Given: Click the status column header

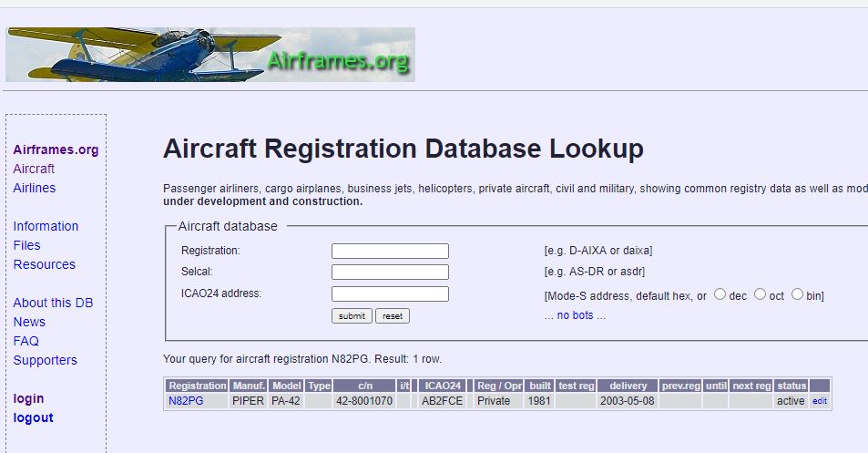Looking at the screenshot, I should click(x=791, y=386).
